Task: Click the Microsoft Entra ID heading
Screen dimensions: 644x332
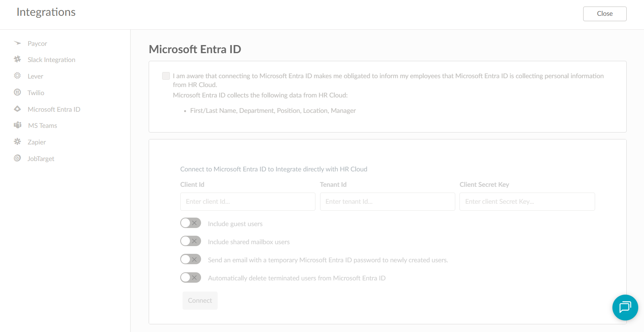Action: [195, 49]
